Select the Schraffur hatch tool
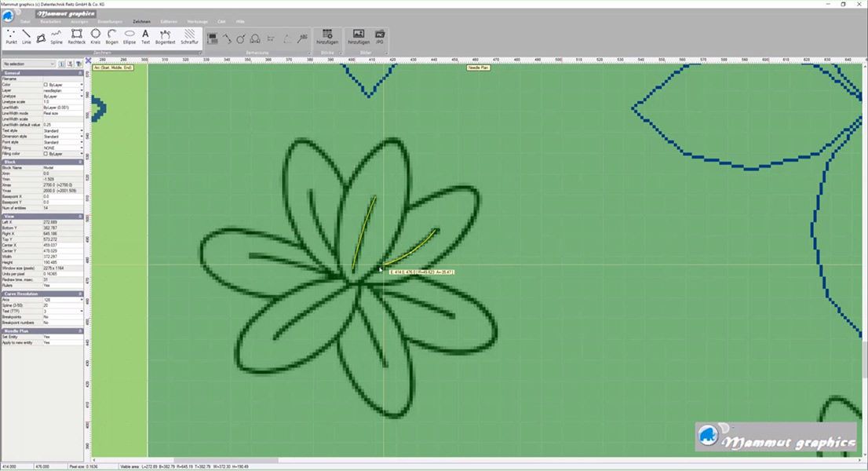Screen dimensions: 868x471 coord(189,37)
